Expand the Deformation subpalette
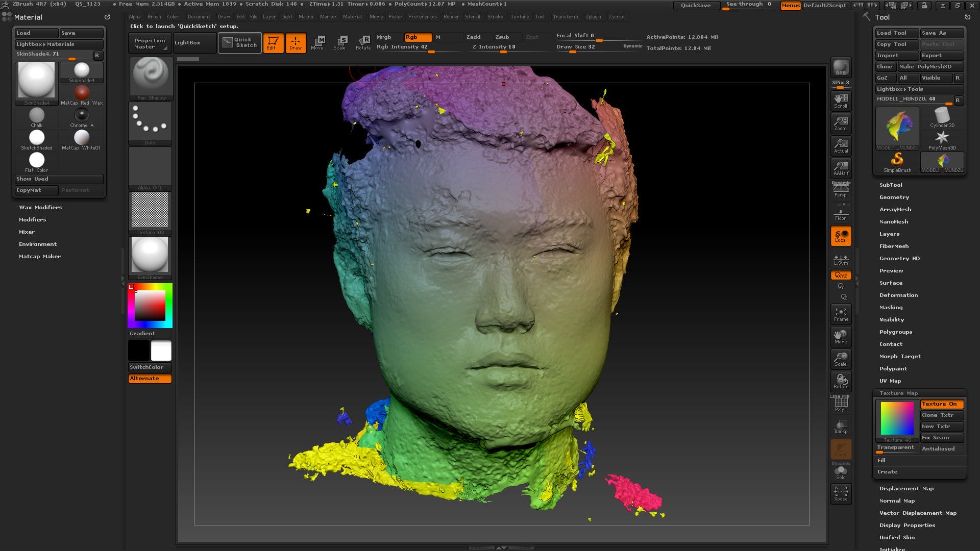 click(x=898, y=295)
